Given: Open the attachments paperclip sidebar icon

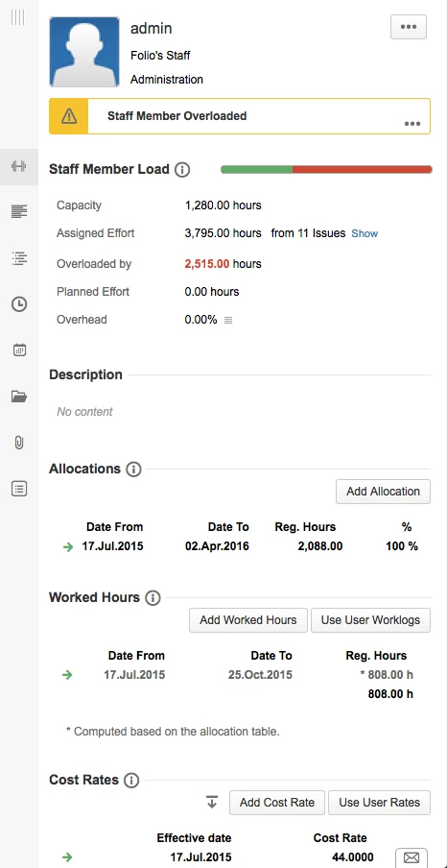Looking at the screenshot, I should [x=19, y=443].
